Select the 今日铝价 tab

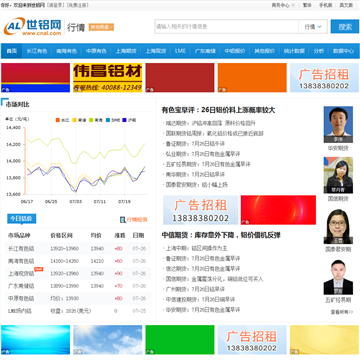pos(21,219)
